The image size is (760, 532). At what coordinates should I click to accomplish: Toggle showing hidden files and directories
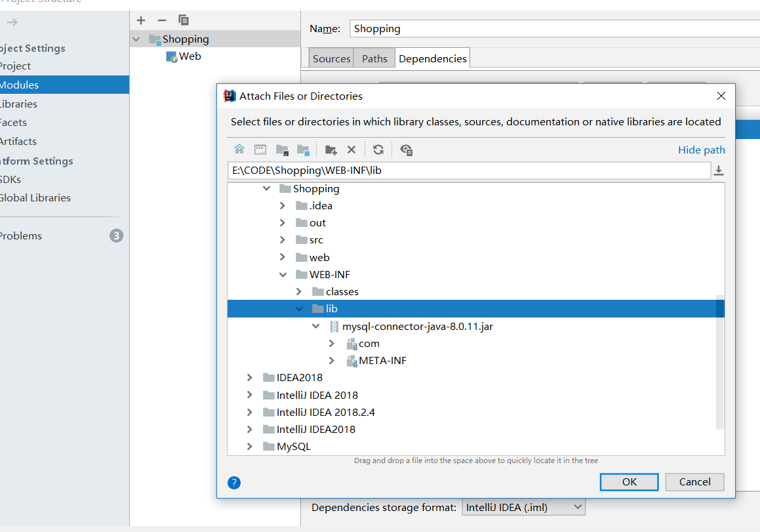point(406,150)
